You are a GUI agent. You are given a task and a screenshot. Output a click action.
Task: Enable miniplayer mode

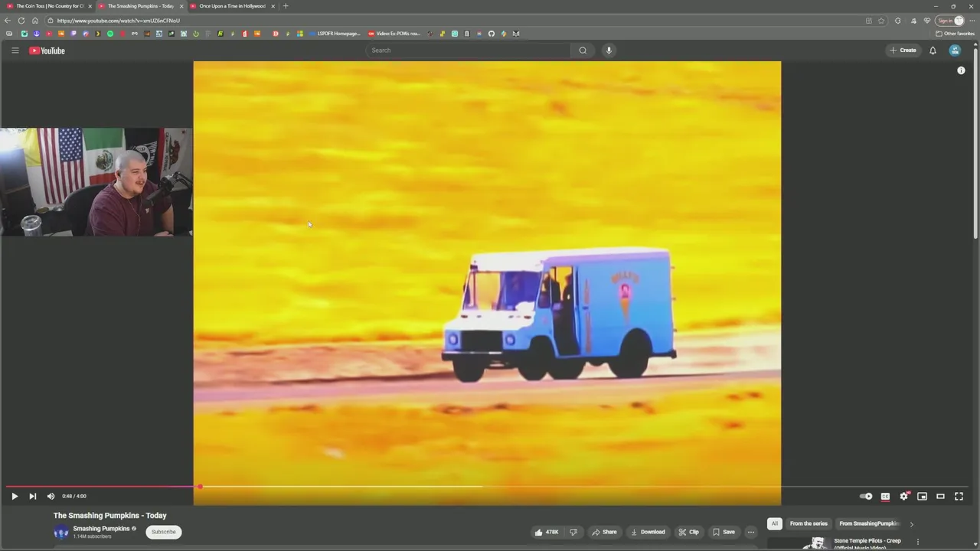922,496
